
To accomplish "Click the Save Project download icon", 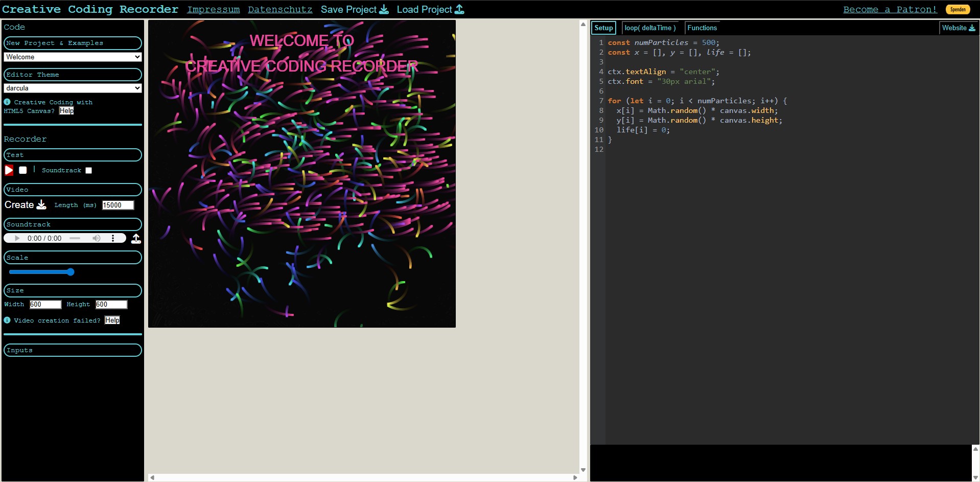I will pyautogui.click(x=384, y=9).
